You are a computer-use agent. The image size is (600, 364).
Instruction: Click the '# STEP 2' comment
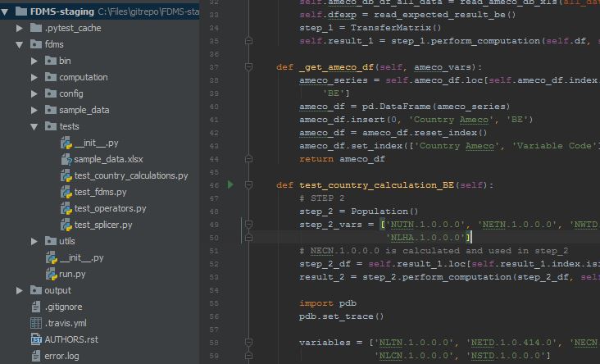click(x=322, y=198)
